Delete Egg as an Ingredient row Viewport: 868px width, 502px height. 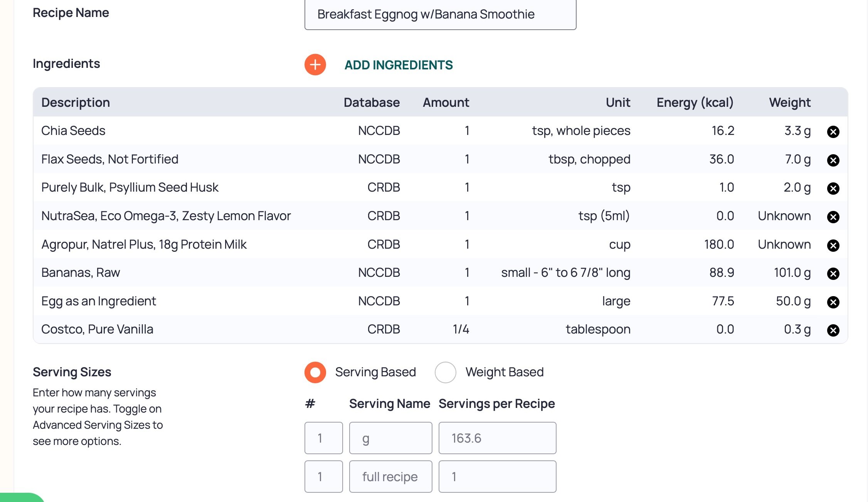pyautogui.click(x=833, y=302)
